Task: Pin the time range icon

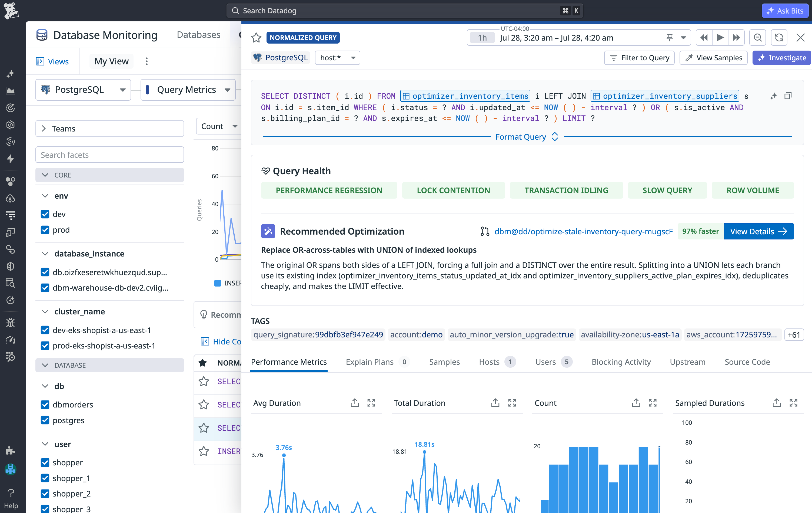Action: (x=670, y=37)
